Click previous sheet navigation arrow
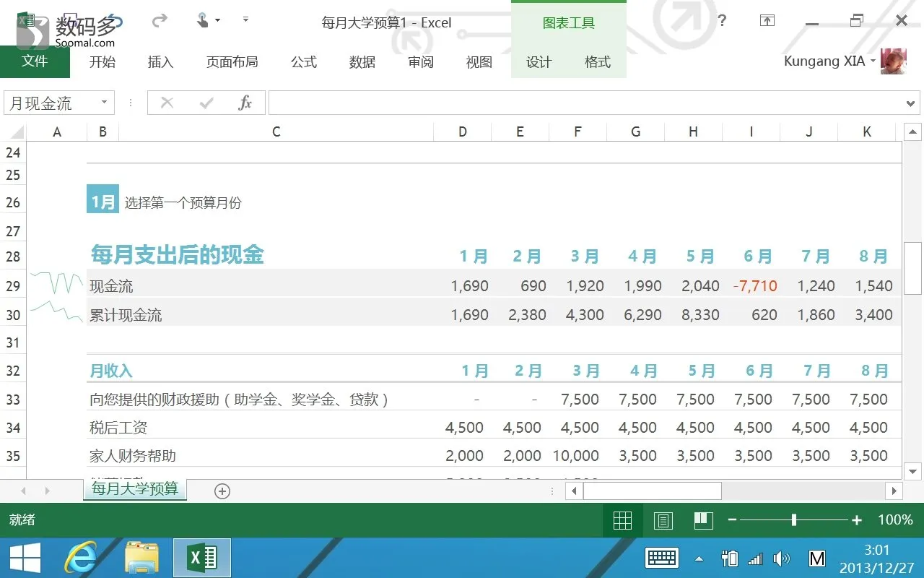The height and width of the screenshot is (578, 924). coord(23,491)
